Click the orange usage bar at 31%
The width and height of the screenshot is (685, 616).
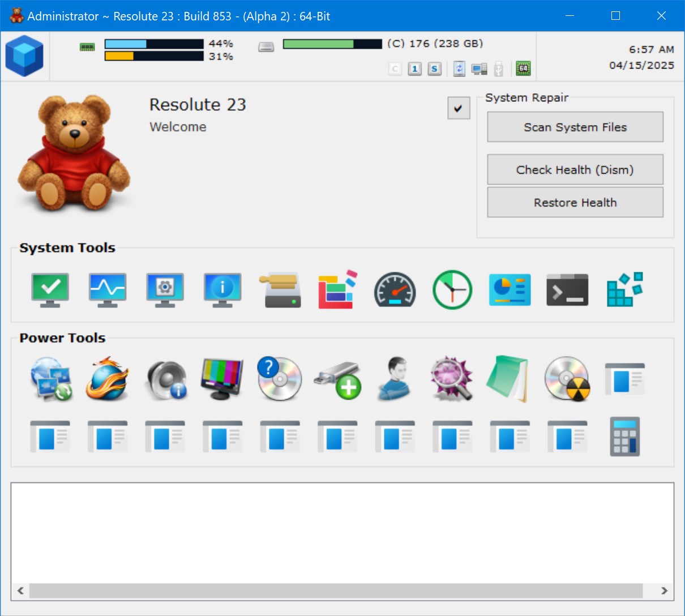click(x=154, y=56)
